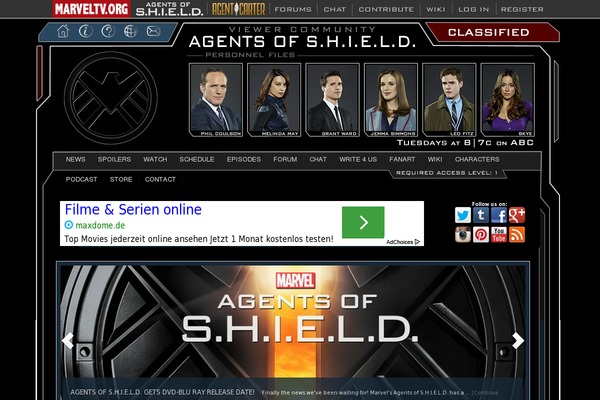Open the question mark help icon
Viewport: 600px width, 400px height.
pyautogui.click(x=108, y=31)
